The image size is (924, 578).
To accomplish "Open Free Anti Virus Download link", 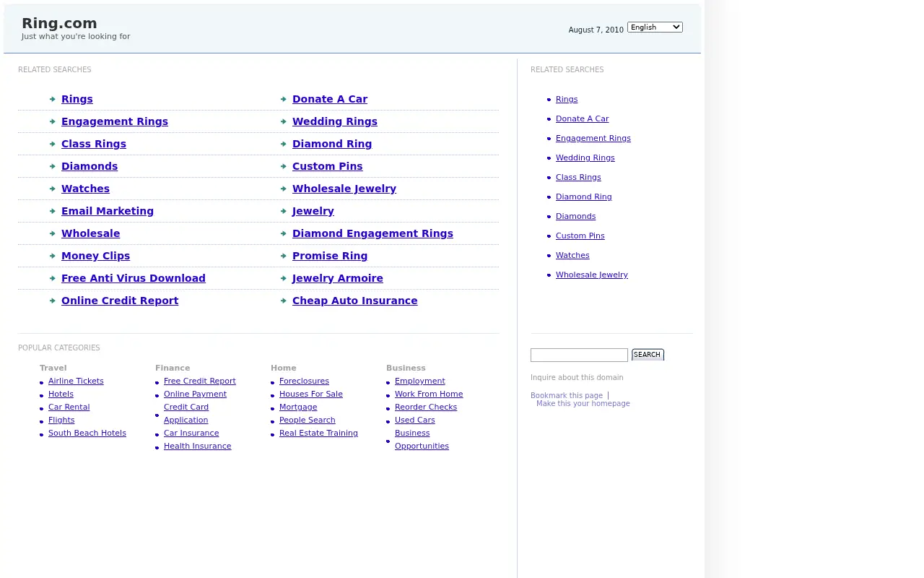I will tap(134, 278).
